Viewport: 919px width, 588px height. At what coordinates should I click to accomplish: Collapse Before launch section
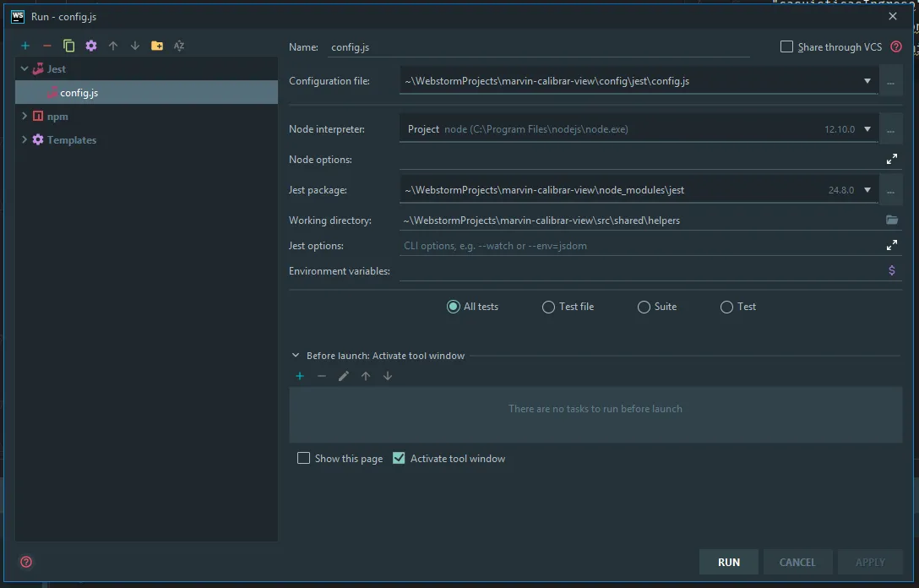pos(296,356)
